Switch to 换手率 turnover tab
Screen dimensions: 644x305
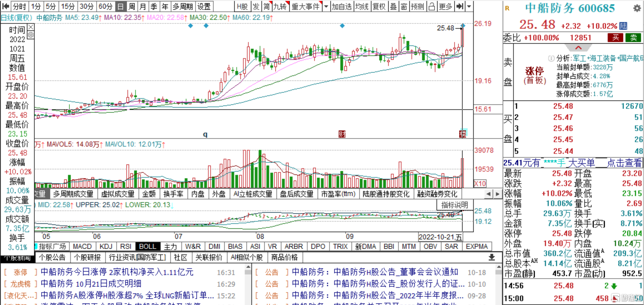point(173,194)
